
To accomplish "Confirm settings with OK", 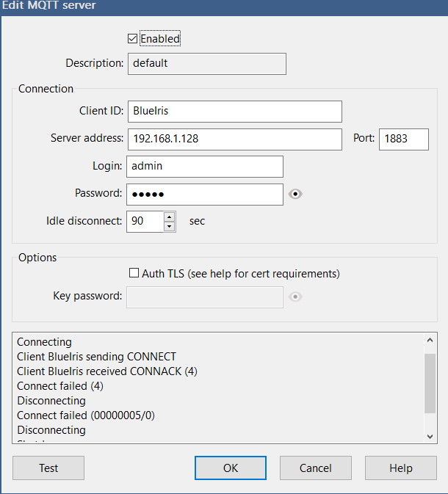I will point(230,468).
